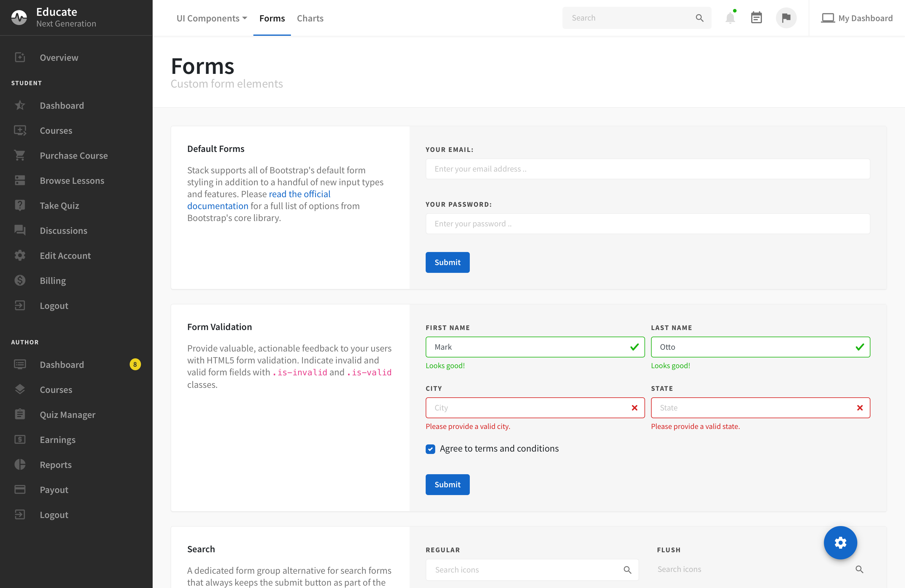Open the calendar icon in header
This screenshot has width=905, height=588.
(x=756, y=18)
